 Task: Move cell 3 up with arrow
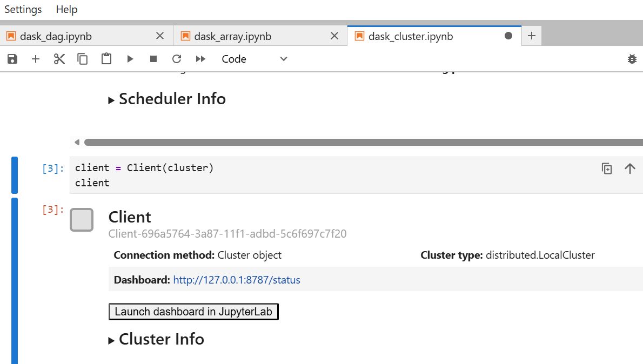630,168
